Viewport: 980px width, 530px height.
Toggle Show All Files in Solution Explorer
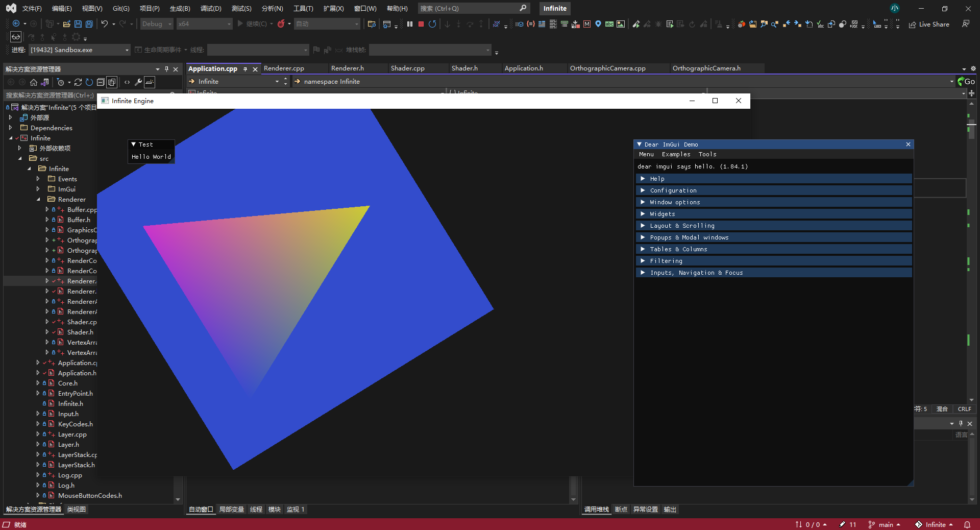(x=112, y=82)
